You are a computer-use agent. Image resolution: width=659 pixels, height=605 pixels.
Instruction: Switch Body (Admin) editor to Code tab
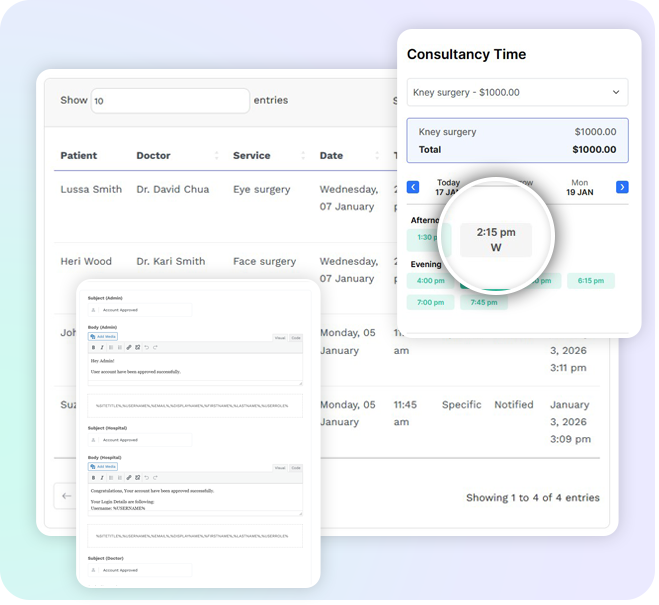296,338
